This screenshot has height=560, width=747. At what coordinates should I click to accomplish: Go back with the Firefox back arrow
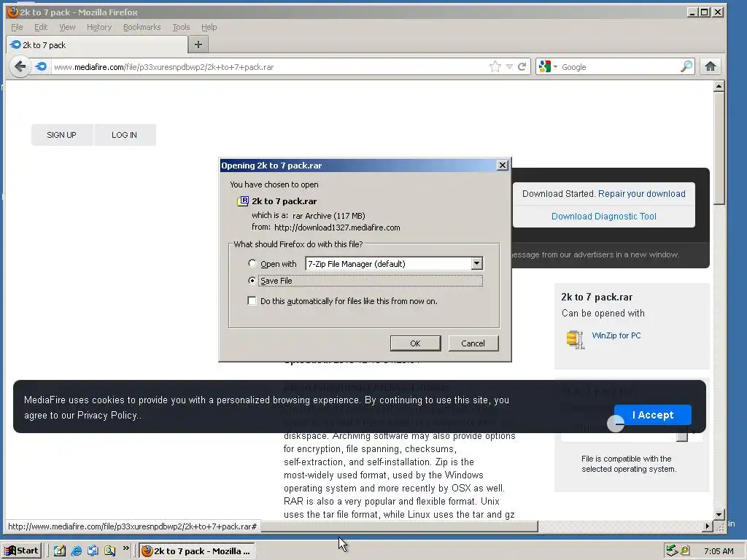20,66
